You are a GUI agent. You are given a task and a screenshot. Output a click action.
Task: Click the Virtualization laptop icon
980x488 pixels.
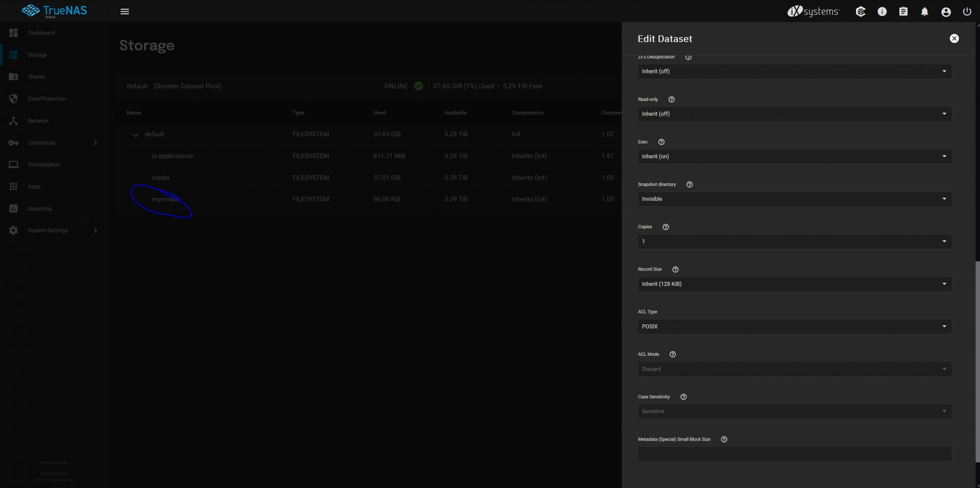click(x=13, y=164)
